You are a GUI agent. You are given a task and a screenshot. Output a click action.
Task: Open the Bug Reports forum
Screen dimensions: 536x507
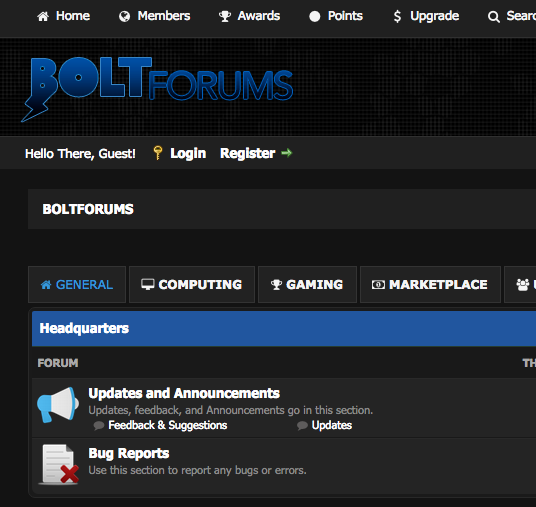tap(129, 454)
